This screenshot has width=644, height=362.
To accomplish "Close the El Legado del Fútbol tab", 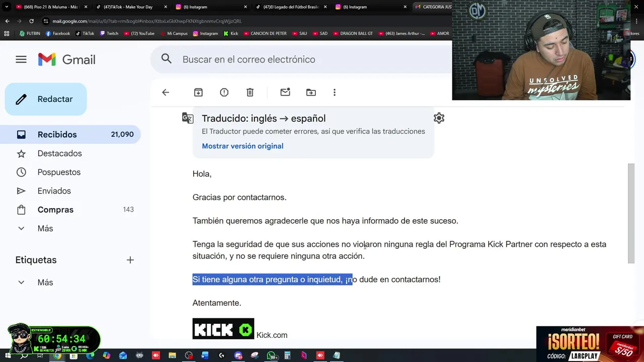I will click(325, 7).
